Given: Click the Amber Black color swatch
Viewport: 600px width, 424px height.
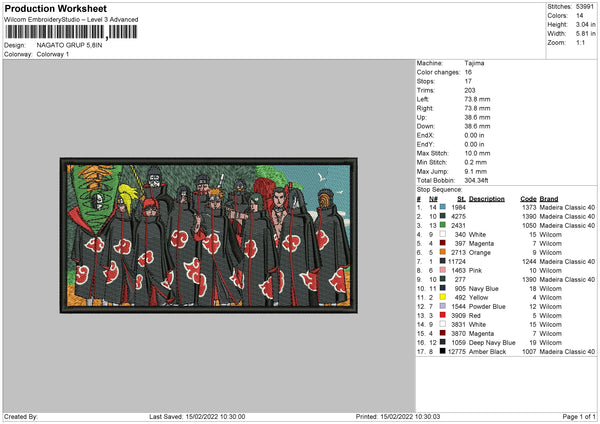Looking at the screenshot, I should 443,351.
